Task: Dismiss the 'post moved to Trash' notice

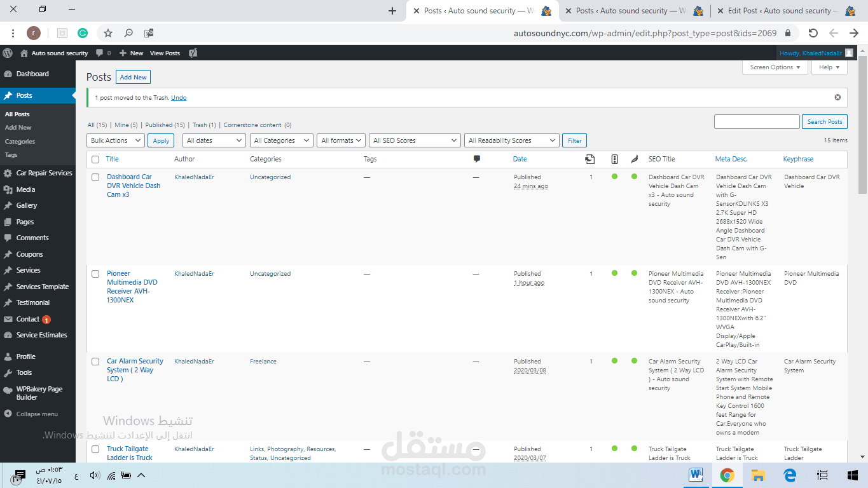Action: [837, 97]
